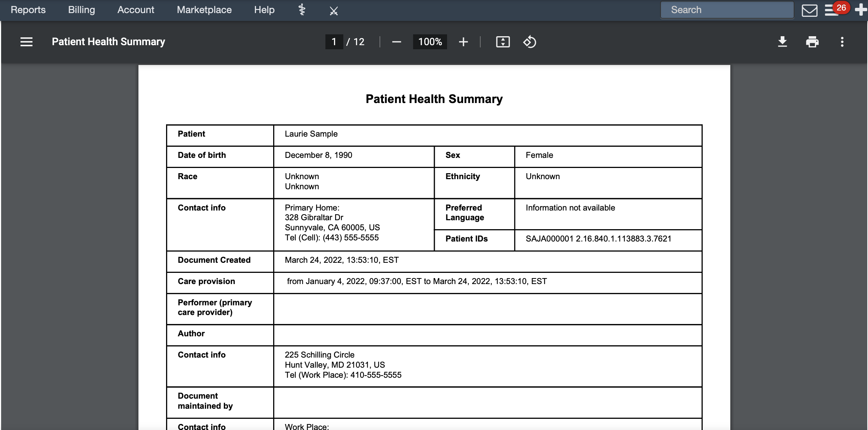This screenshot has width=868, height=430.
Task: Click the Performer (primary care provider) label
Action: [215, 308]
